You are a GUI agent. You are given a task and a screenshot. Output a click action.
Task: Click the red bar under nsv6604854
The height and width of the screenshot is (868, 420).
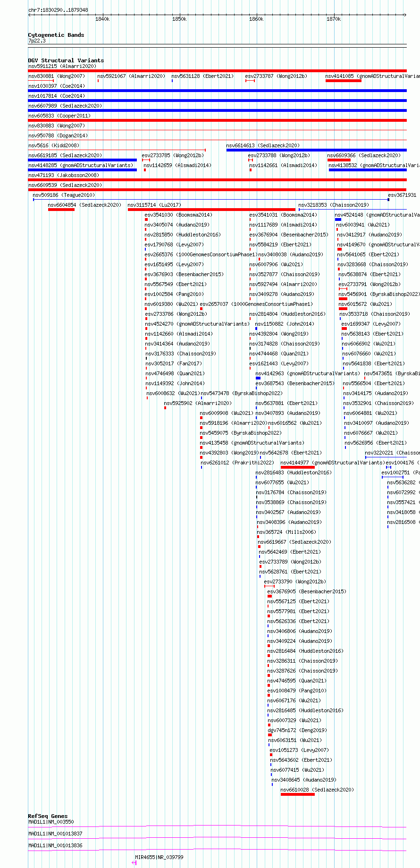coord(61,210)
